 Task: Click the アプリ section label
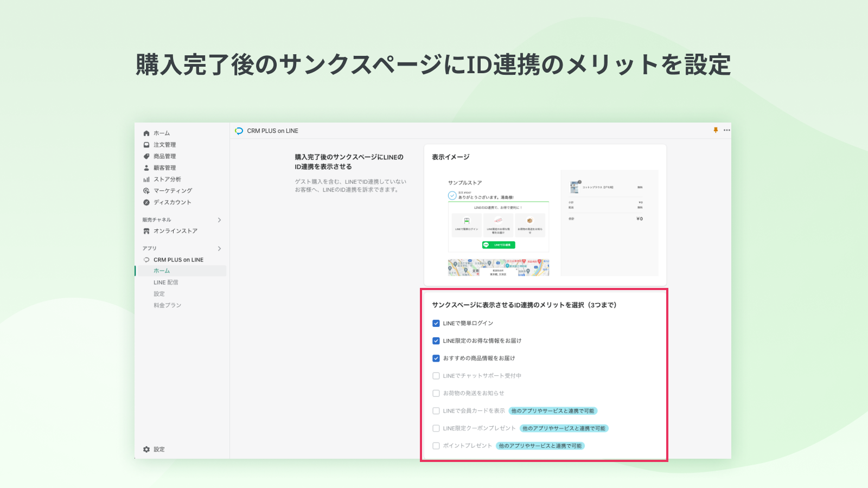[150, 248]
